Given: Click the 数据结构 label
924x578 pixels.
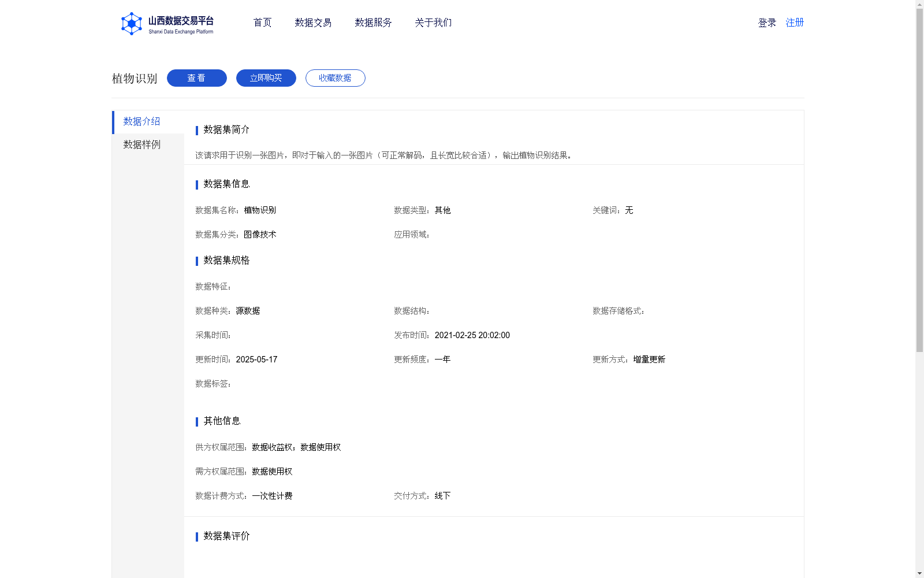Looking at the screenshot, I should [x=412, y=311].
